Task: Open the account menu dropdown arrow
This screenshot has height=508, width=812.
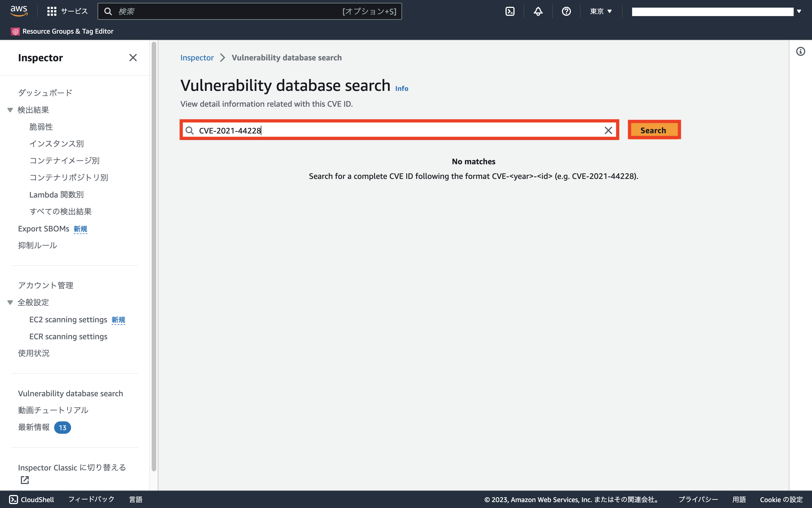Action: click(799, 11)
